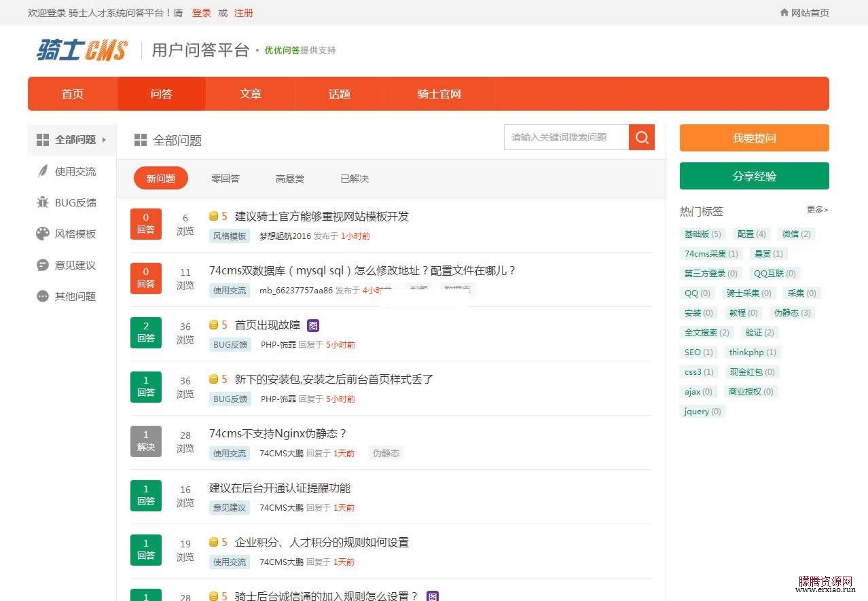Click the 骑士CMS logo
This screenshot has height=601, width=868.
[x=82, y=50]
